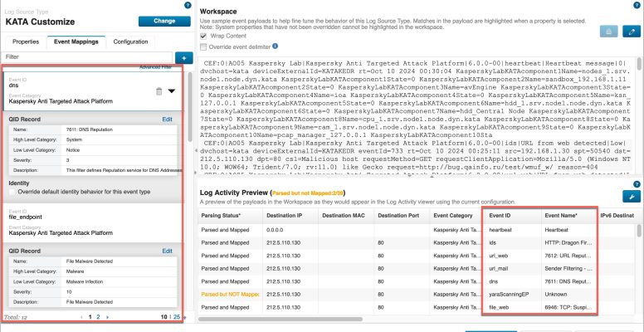Open Log Activity Preview help icon
Viewport: 644px width, 332px height.
pos(637,184)
